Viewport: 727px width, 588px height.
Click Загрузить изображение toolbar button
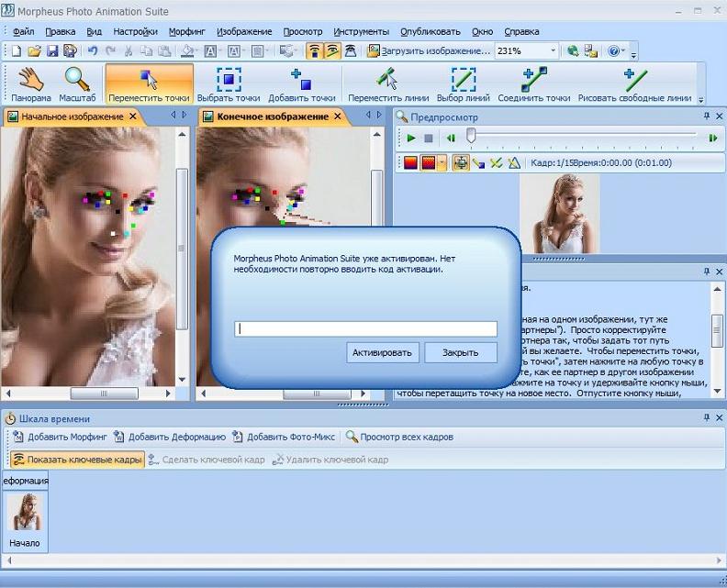click(428, 51)
